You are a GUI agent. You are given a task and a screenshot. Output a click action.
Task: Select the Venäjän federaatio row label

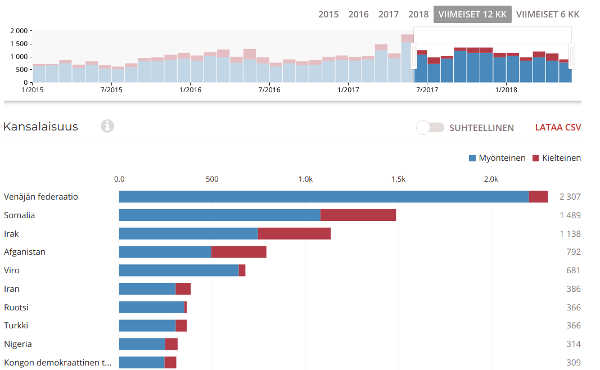[41, 197]
